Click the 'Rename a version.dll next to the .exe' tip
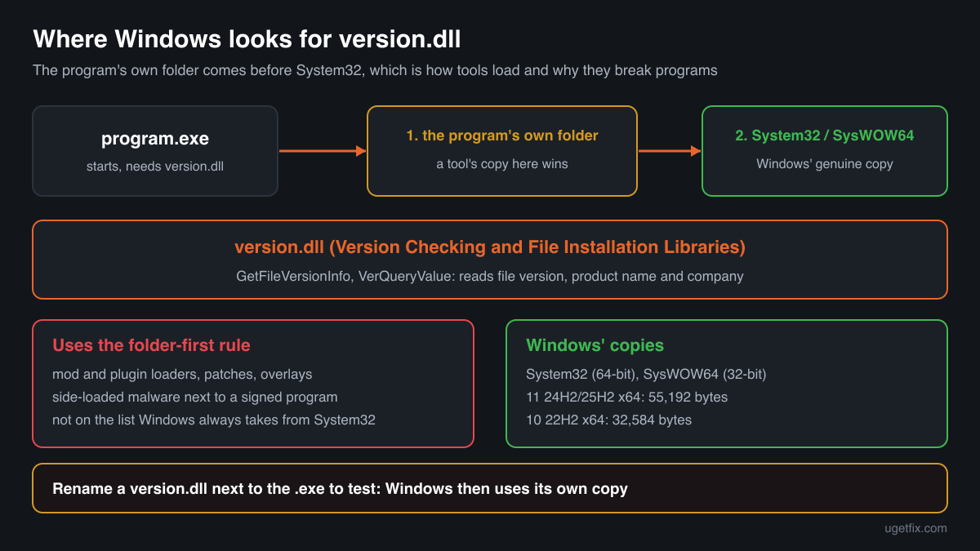980x551 pixels. pyautogui.click(x=340, y=489)
